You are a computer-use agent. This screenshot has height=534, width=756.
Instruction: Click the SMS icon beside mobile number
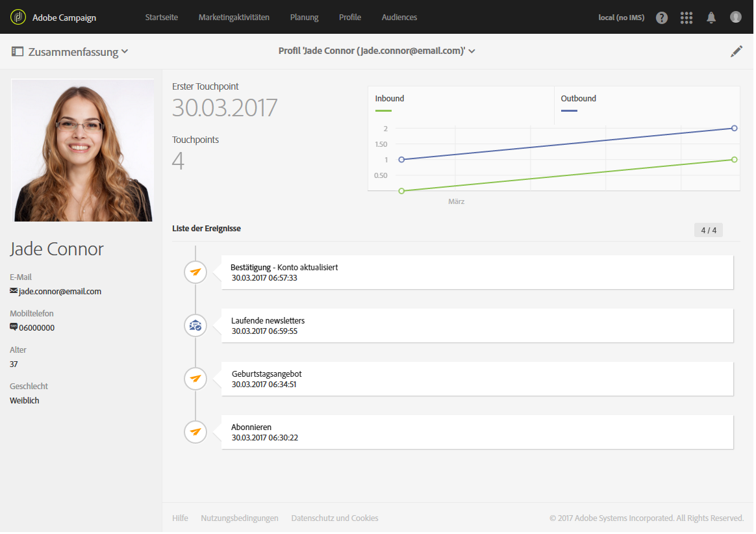pos(14,327)
